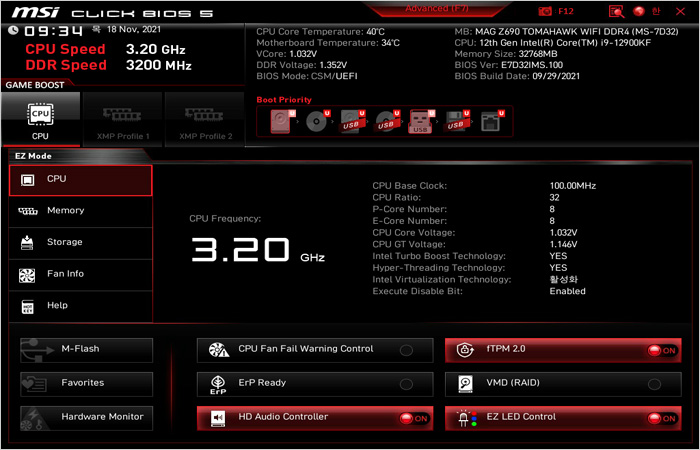Click the EZ LED bulb icon
Screen dimensions: 700x450
click(x=467, y=418)
